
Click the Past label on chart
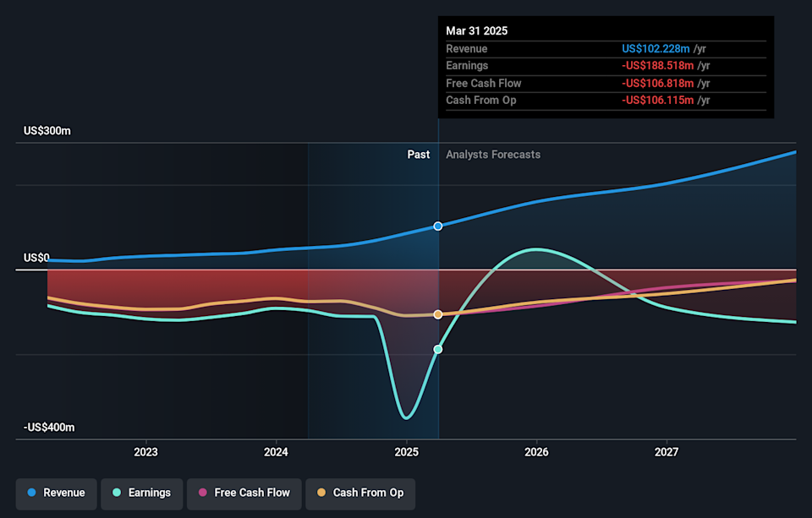pyautogui.click(x=418, y=155)
